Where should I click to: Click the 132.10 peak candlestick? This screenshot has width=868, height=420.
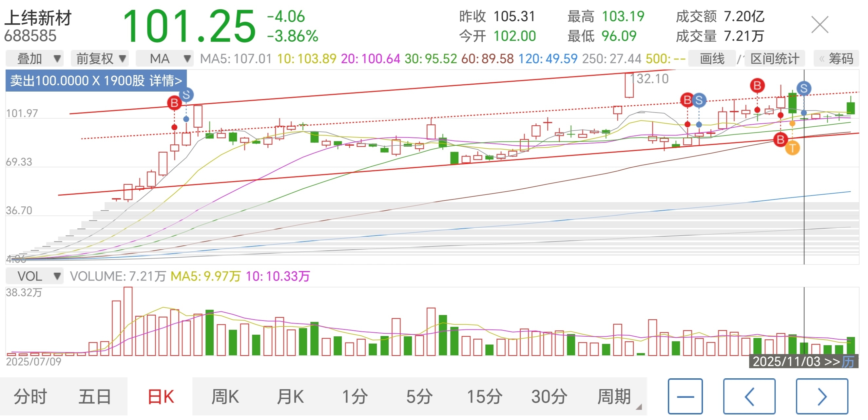point(629,85)
